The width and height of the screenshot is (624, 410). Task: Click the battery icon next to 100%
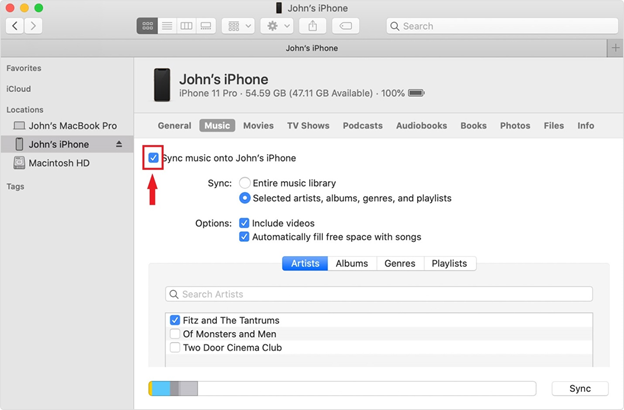click(416, 93)
